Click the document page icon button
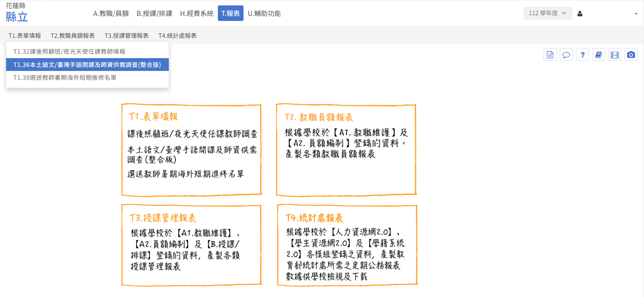Viewport: 644px width, 298px height. 550,55
